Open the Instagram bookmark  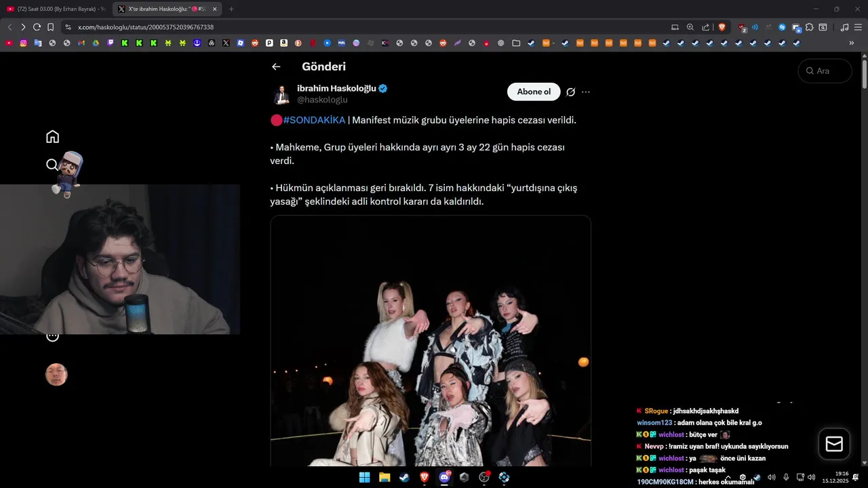23,43
